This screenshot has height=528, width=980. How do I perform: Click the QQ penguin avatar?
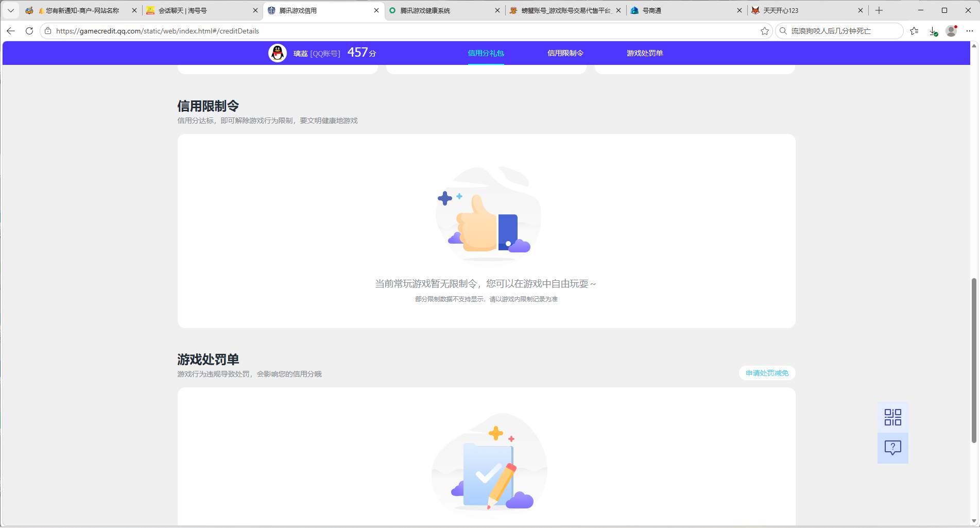278,53
